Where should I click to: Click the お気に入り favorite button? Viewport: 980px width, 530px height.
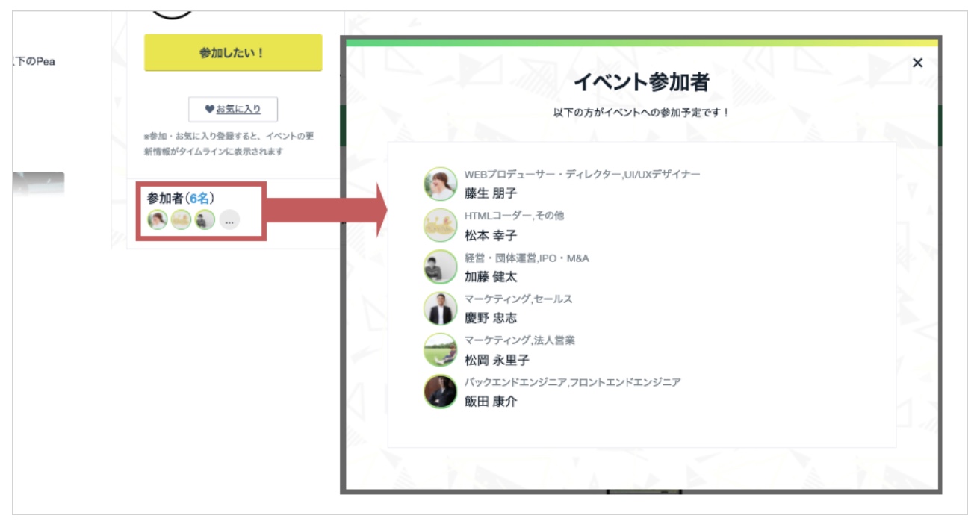pos(233,109)
